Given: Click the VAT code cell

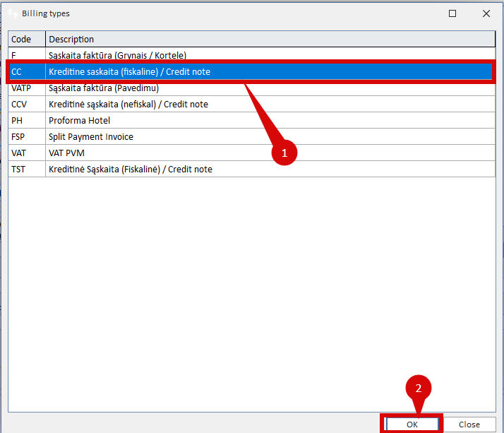Looking at the screenshot, I should pos(27,153).
